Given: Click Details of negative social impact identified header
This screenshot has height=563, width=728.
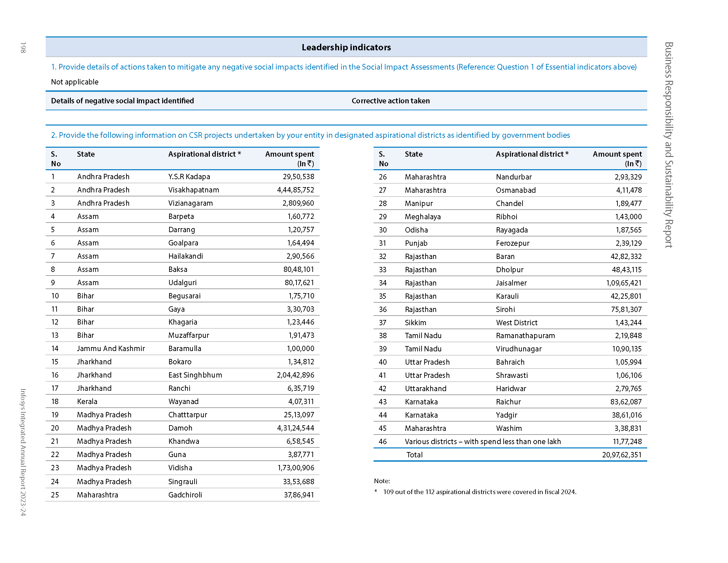Looking at the screenshot, I should tap(122, 101).
